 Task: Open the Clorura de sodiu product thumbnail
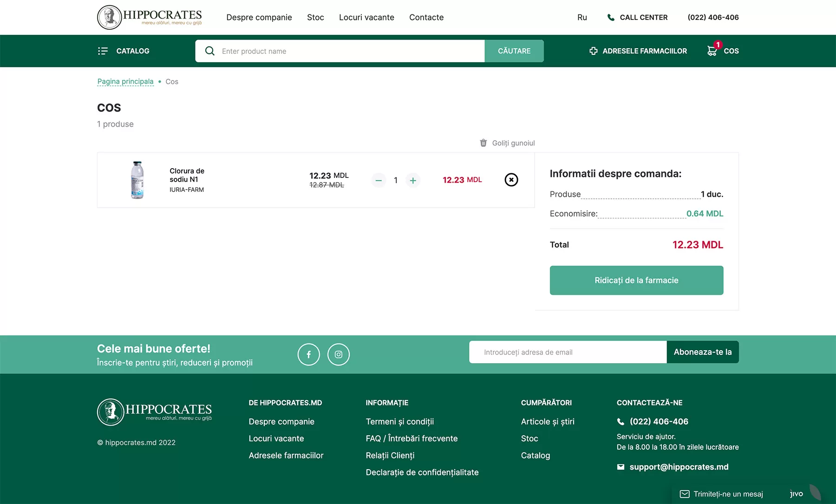tap(137, 180)
